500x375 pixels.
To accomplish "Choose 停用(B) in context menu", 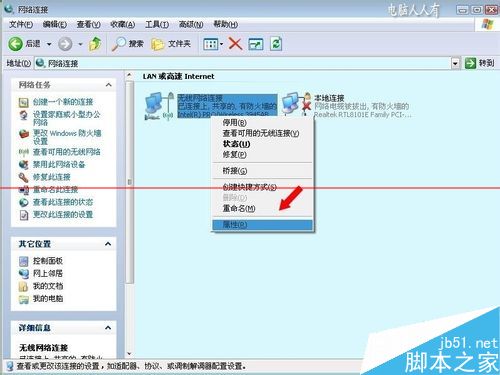I will 235,122.
